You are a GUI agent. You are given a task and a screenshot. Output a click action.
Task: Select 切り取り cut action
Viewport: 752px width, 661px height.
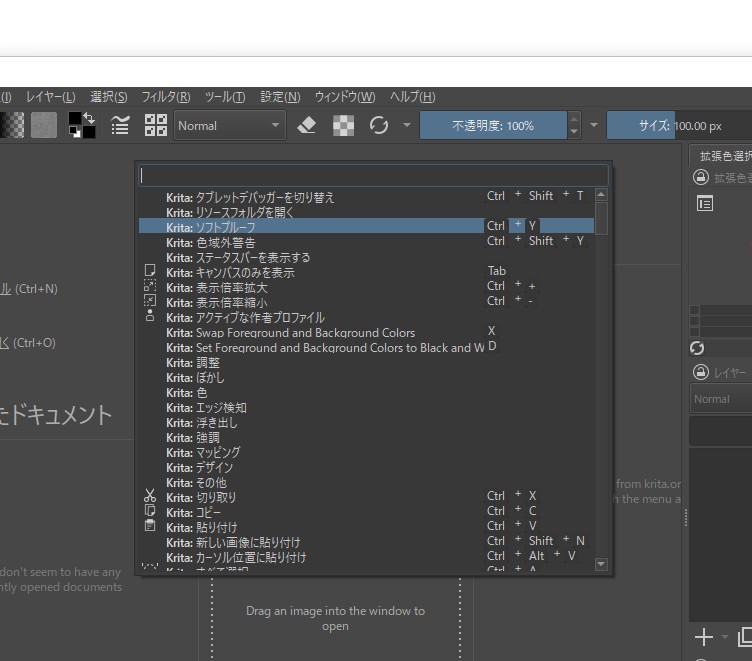[x=366, y=497]
